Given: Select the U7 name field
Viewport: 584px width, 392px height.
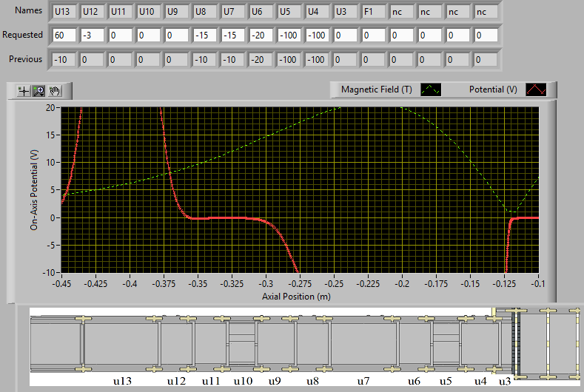Looking at the screenshot, I should point(233,12).
